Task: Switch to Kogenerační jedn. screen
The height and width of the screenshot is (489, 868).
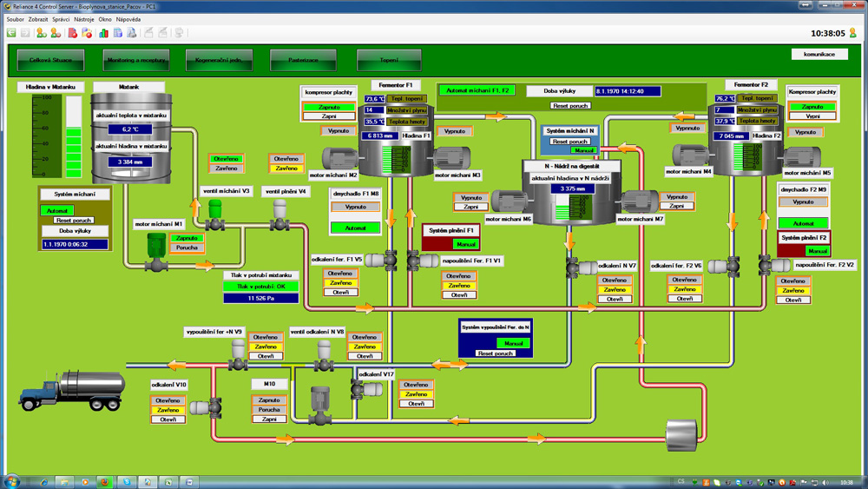Action: pyautogui.click(x=220, y=60)
